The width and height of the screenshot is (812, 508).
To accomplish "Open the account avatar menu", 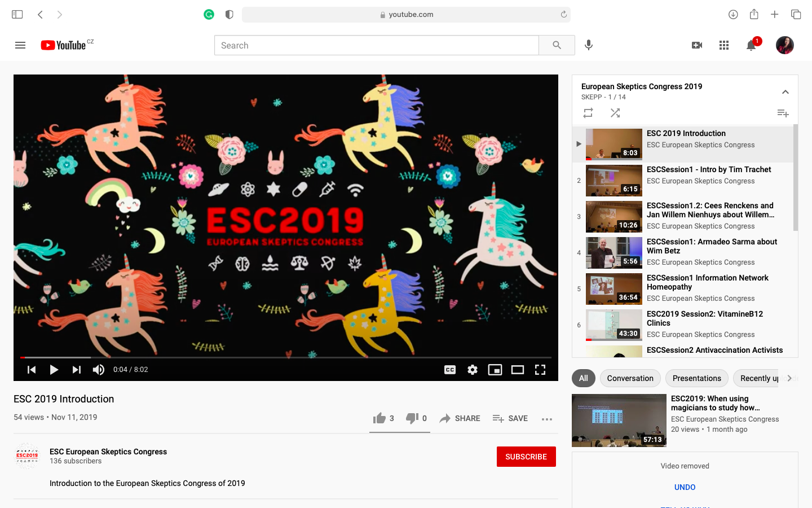I will point(785,45).
